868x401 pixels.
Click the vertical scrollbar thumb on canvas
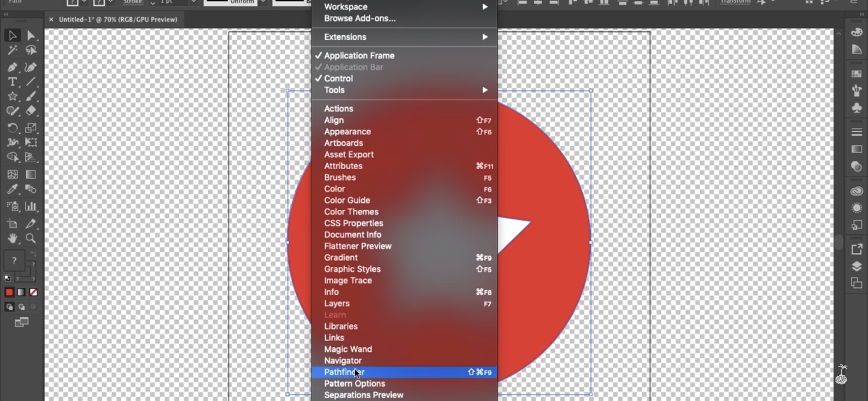(839, 242)
